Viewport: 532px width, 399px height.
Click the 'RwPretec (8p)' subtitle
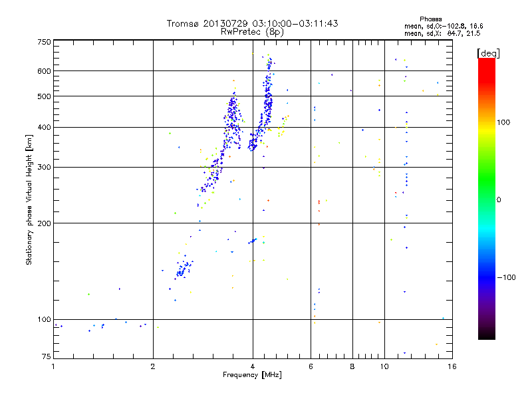[252, 32]
